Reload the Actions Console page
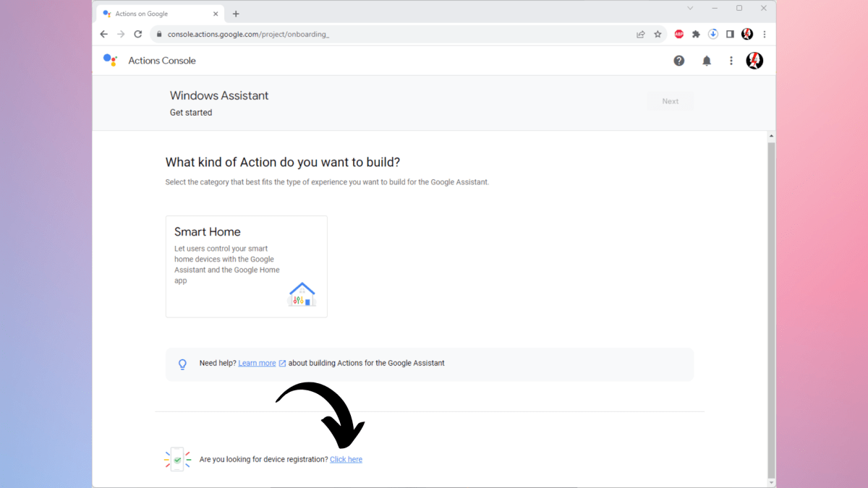 click(138, 34)
